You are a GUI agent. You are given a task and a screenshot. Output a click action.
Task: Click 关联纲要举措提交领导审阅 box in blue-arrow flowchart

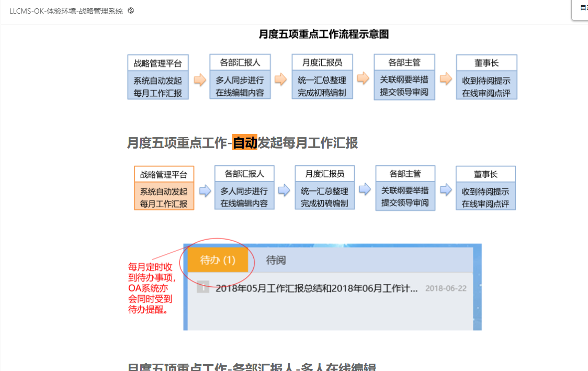[405, 196]
